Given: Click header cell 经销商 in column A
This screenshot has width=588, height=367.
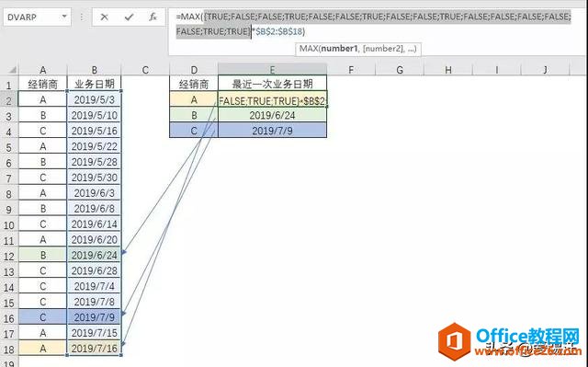Looking at the screenshot, I should click(43, 84).
